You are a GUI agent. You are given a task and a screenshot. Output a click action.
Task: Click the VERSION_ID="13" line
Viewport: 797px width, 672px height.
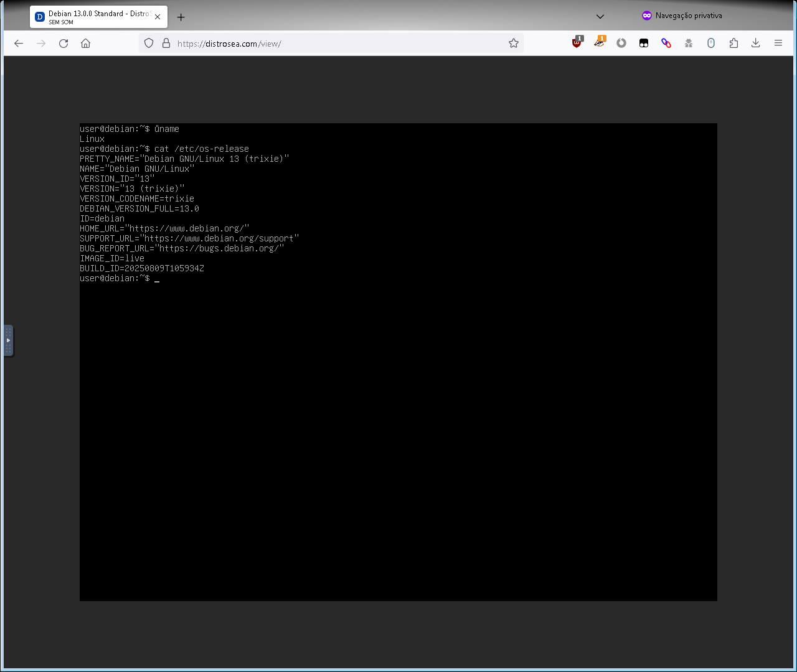117,179
